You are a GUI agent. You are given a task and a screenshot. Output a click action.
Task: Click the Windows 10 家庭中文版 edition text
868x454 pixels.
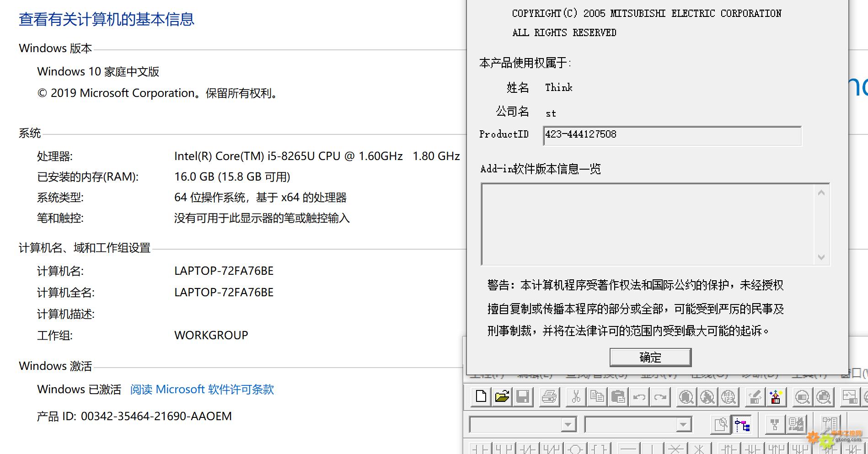click(x=98, y=71)
